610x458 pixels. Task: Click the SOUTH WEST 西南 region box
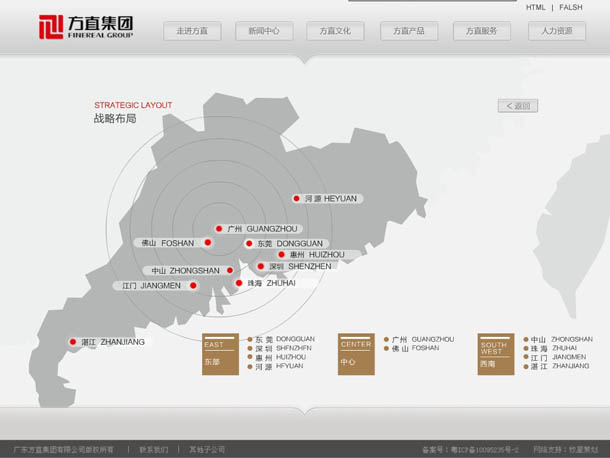pyautogui.click(x=496, y=354)
